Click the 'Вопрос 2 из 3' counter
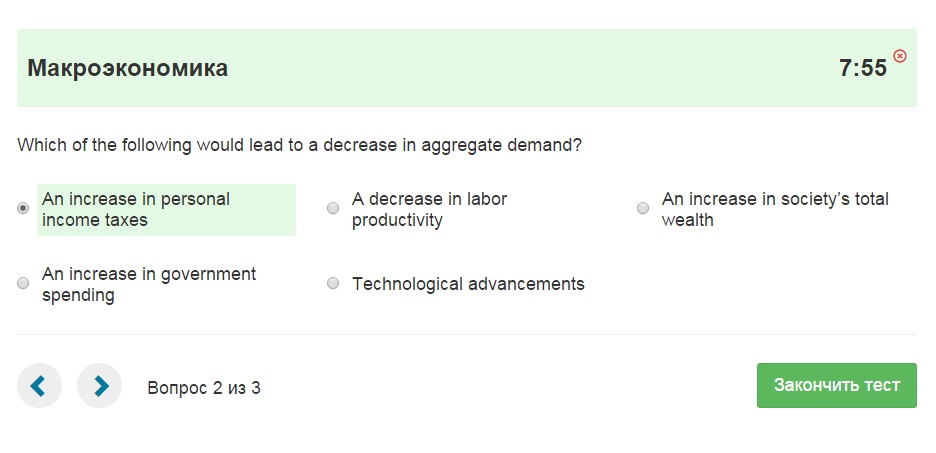The image size is (936, 453). 204,388
